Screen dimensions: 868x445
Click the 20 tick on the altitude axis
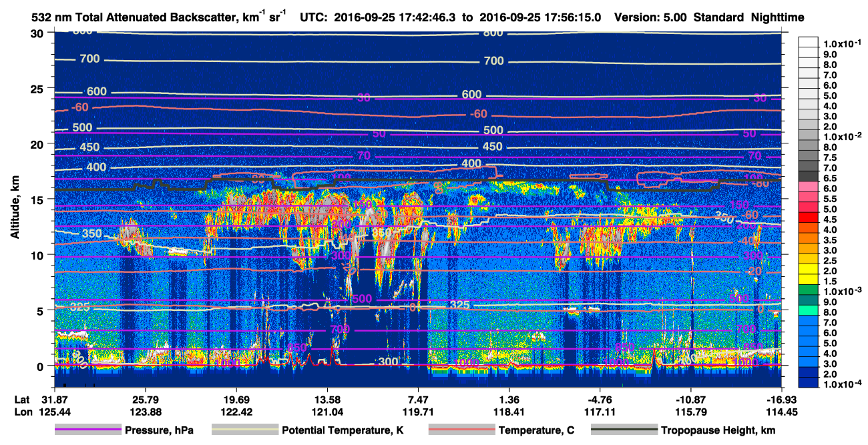coord(37,144)
